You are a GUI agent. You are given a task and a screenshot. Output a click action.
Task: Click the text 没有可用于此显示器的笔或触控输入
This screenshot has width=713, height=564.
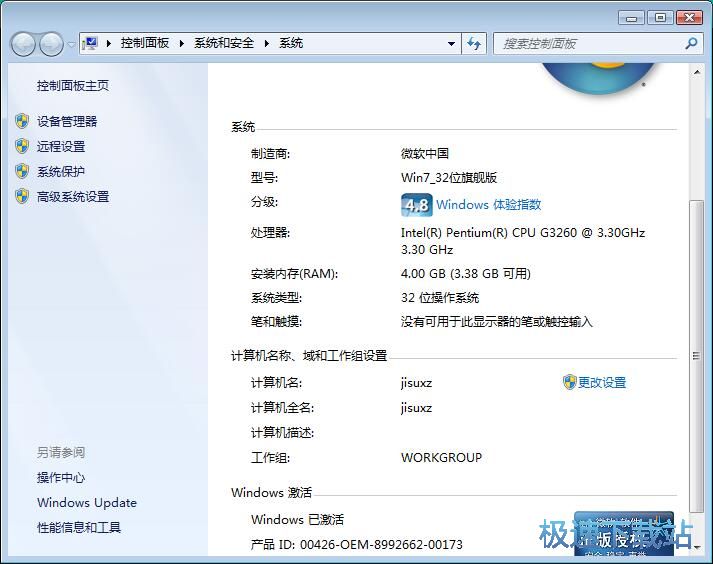click(497, 322)
